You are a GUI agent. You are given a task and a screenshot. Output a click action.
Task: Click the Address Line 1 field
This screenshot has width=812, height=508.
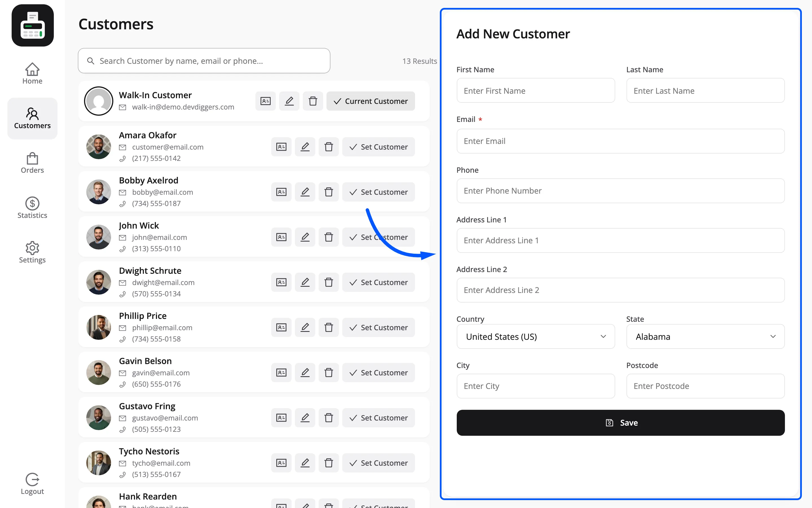(620, 240)
